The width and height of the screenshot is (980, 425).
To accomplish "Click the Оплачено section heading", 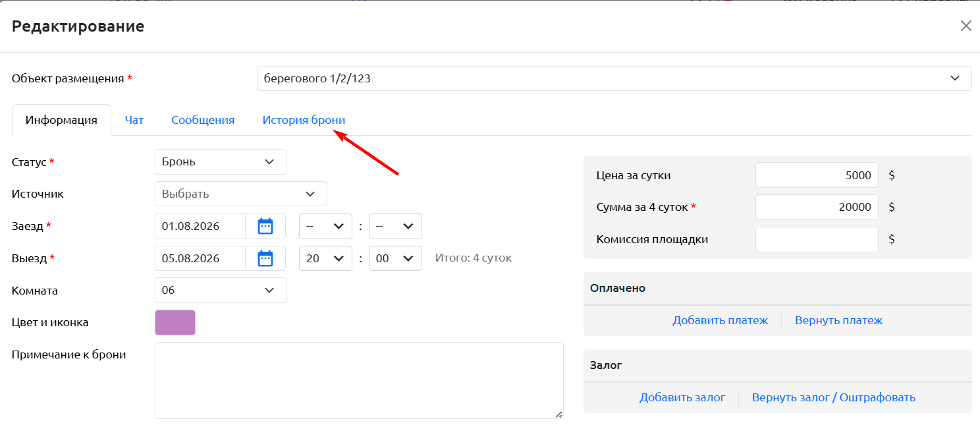I will coord(618,288).
